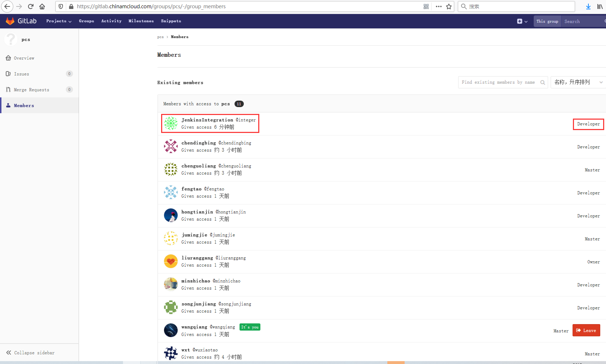Viewport: 606px width, 364px height.
Task: Reload the page with browser refresh icon
Action: [x=31, y=6]
